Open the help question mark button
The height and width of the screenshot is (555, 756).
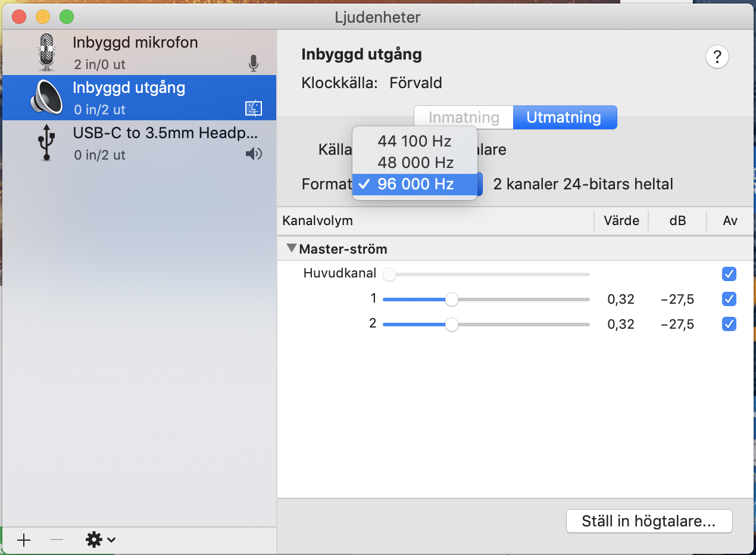coord(717,57)
